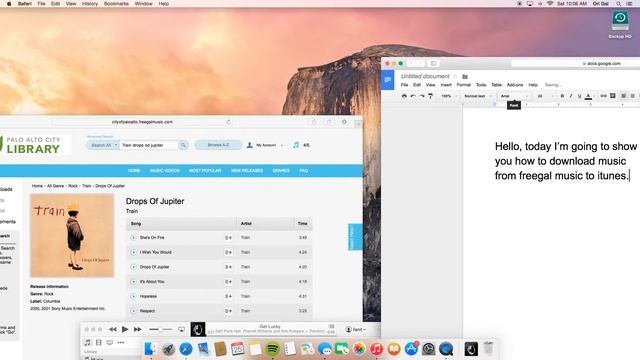
Task: Open Spotify from the Dock
Action: coord(272,349)
